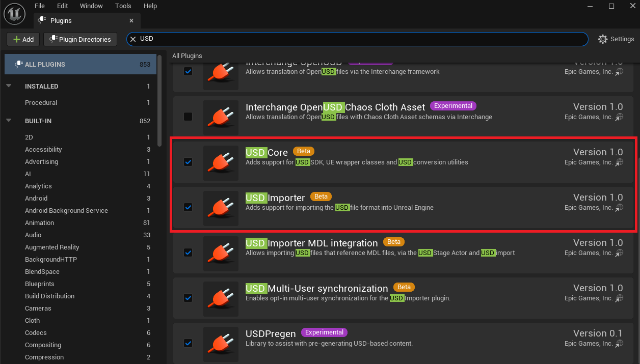Image resolution: width=640 pixels, height=364 pixels.
Task: Disable the USD Importer plugin checkbox
Action: click(188, 207)
